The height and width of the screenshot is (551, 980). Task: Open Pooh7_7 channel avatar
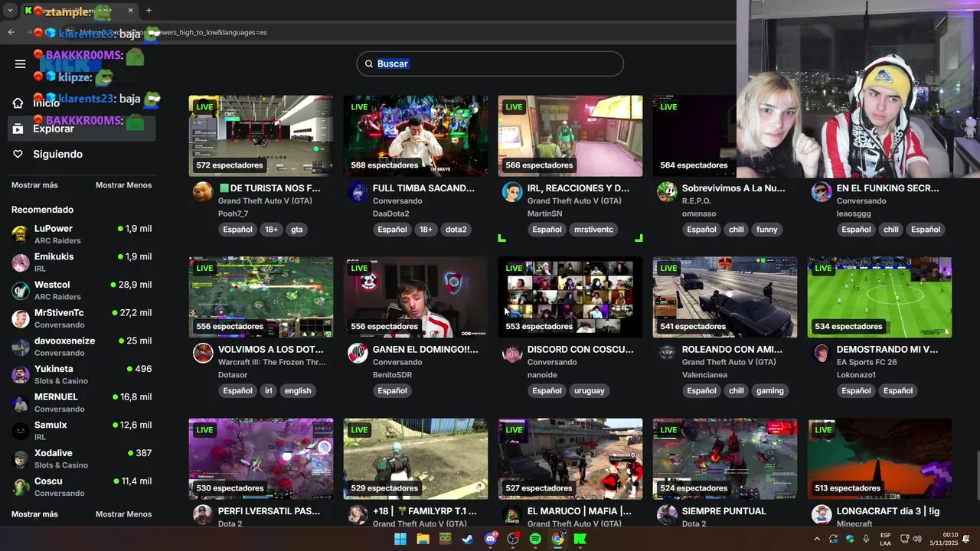coord(203,192)
